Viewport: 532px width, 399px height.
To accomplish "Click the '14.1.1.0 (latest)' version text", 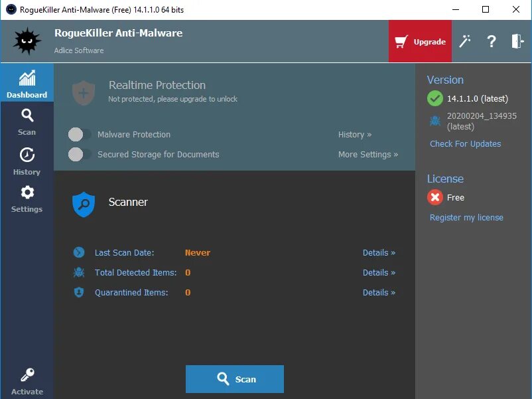I will click(x=478, y=99).
